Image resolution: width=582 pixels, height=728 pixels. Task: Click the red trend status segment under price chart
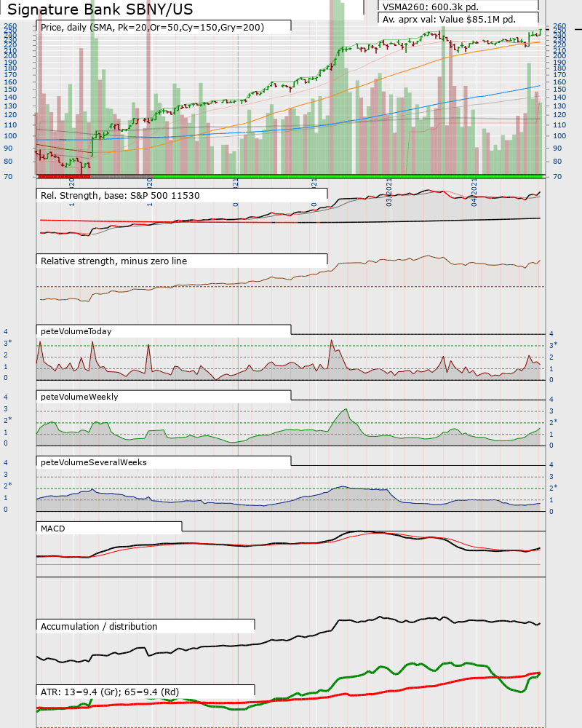coord(63,176)
